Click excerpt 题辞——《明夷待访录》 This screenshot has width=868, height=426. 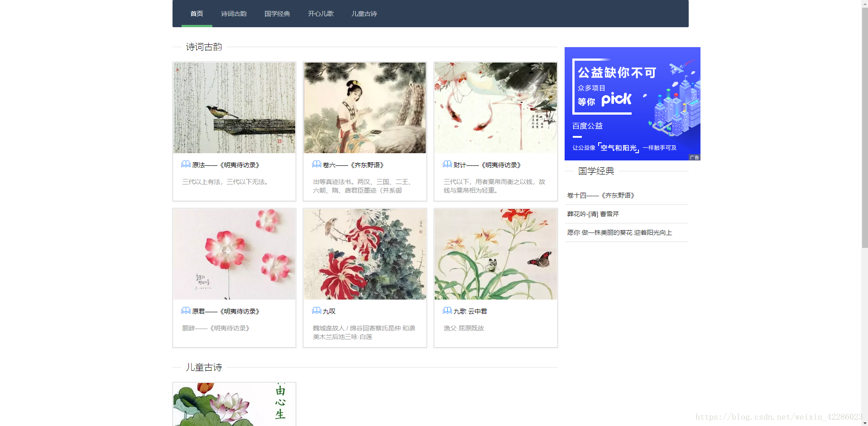pos(216,328)
